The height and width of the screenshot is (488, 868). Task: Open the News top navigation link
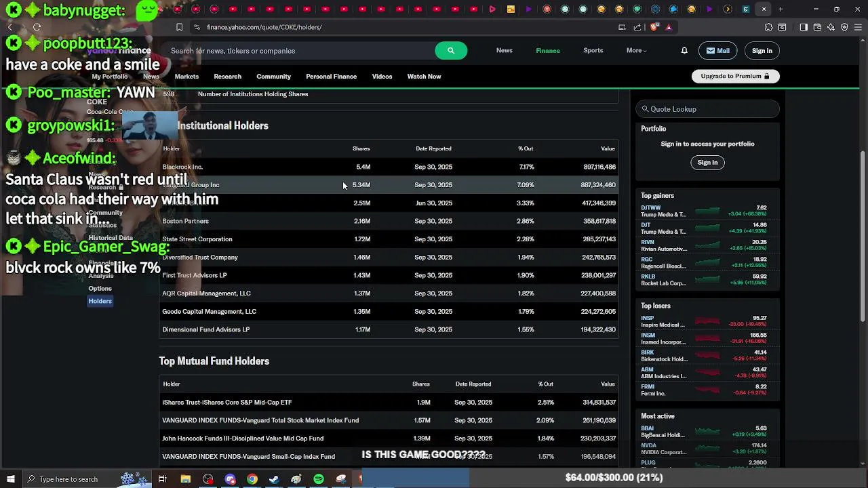point(504,50)
